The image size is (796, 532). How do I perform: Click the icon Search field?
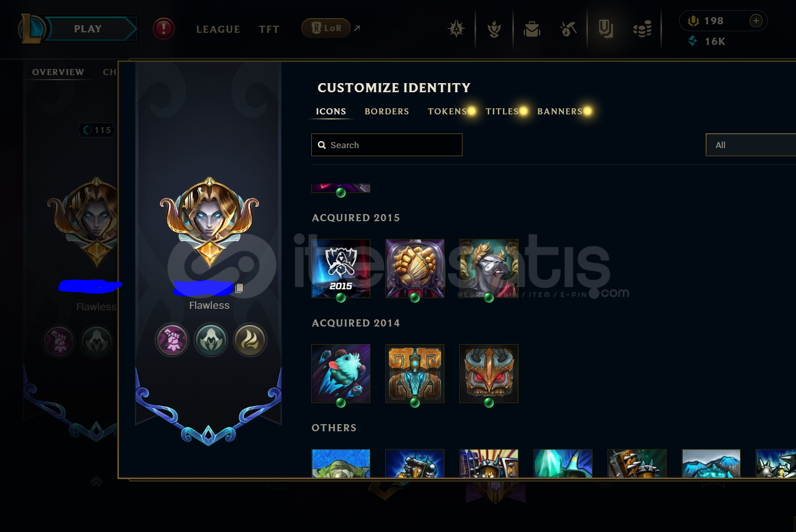tap(387, 145)
